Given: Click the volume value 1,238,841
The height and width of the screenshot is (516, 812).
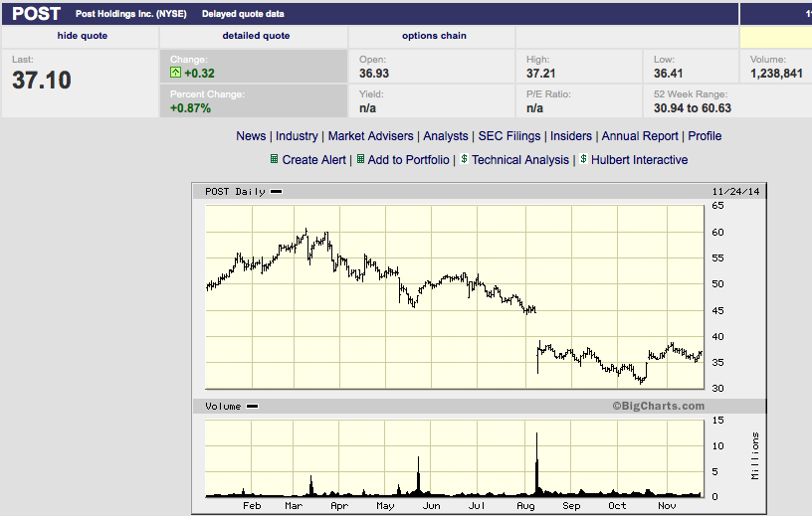Looking at the screenshot, I should 776,74.
